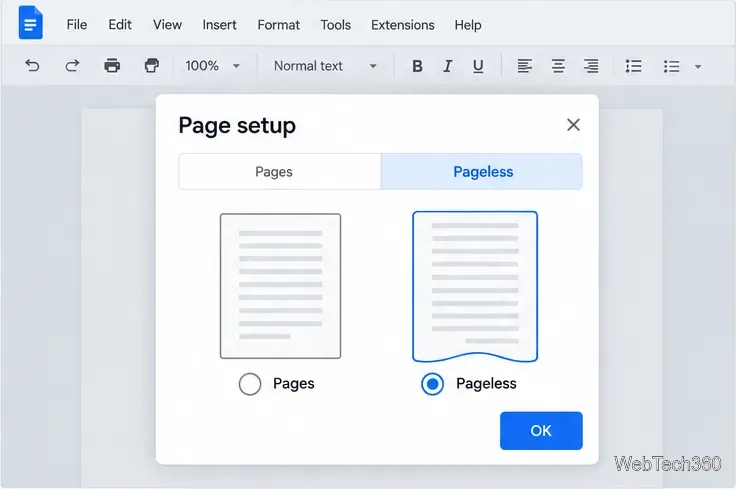Open the Help menu

468,24
